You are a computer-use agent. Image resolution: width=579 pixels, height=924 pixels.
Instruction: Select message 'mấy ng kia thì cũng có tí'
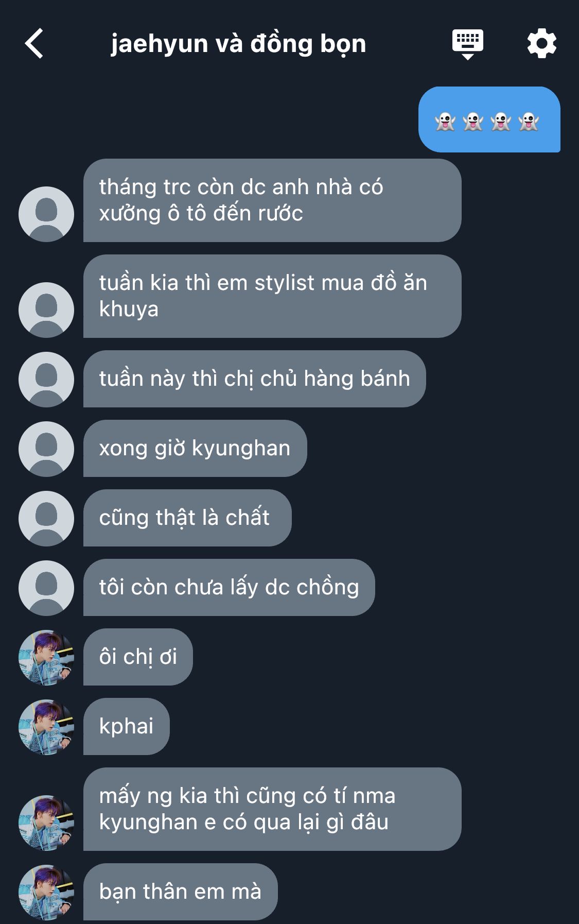click(272, 809)
